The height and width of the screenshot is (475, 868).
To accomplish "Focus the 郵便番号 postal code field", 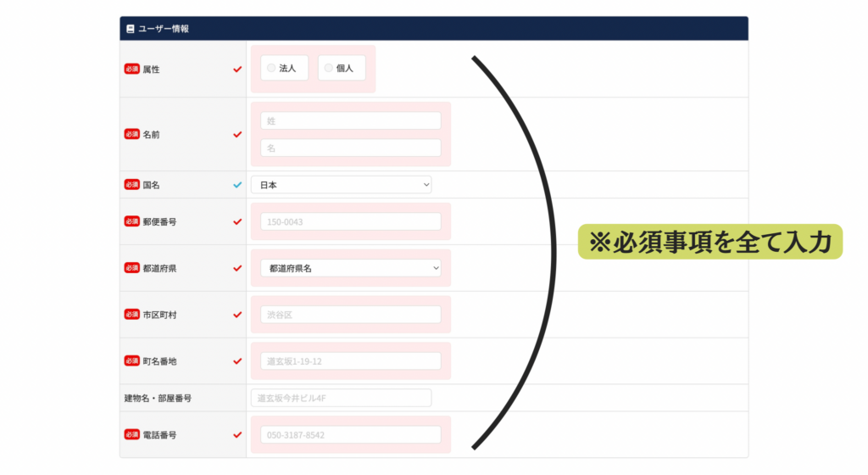I will point(350,221).
